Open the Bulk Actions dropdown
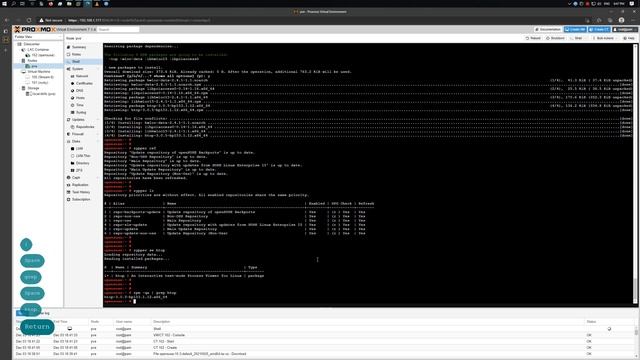Screen dimensions: 640x360 604,38
